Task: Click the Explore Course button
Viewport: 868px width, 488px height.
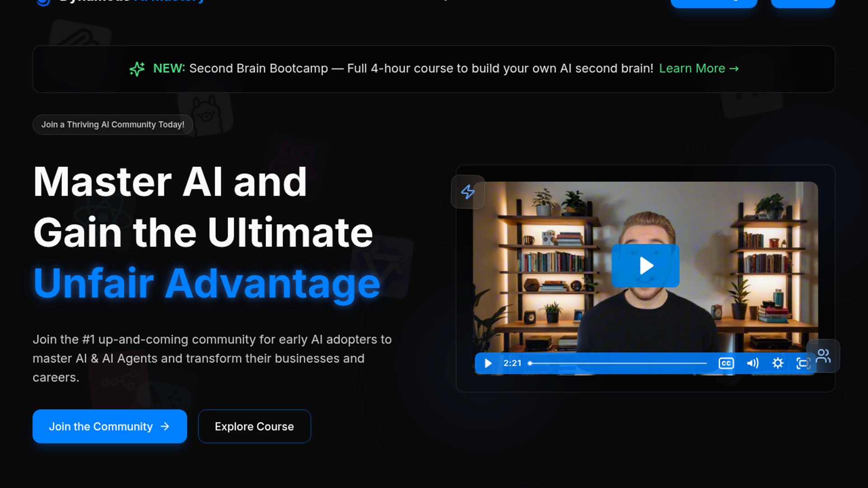Action: [x=254, y=427]
